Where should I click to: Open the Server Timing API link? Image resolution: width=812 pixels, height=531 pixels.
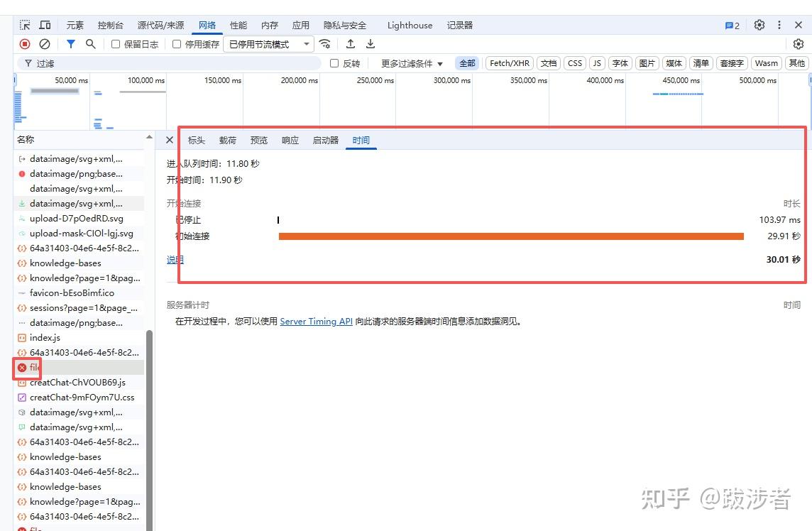click(x=316, y=322)
